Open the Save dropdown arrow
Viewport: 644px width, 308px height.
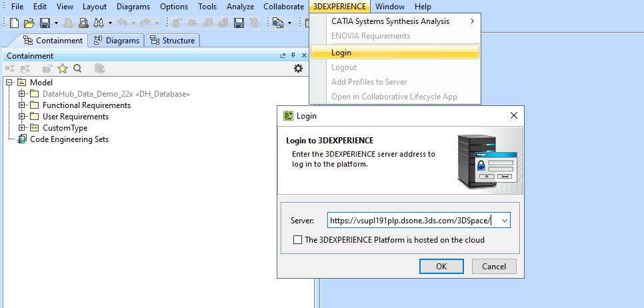coord(56,23)
